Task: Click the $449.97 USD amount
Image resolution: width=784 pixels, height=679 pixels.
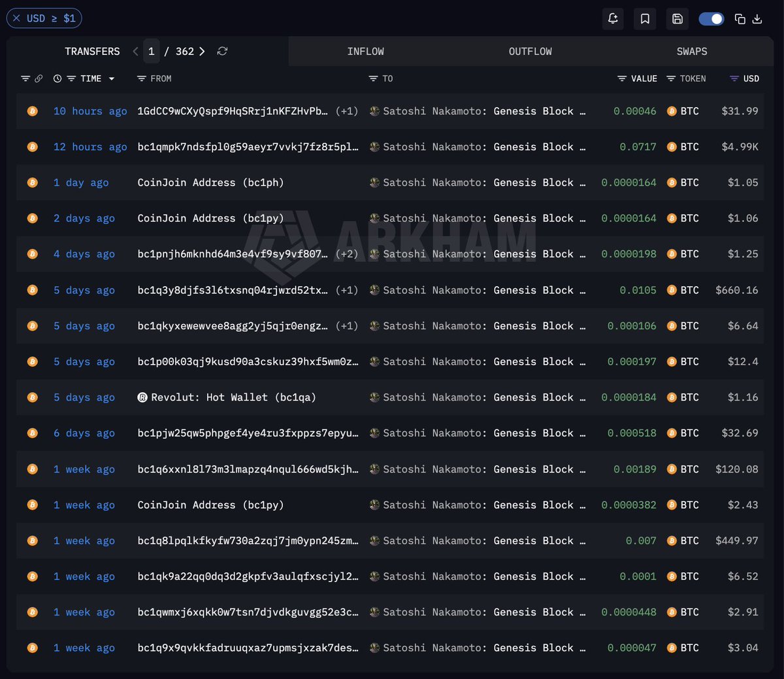Action: tap(737, 540)
